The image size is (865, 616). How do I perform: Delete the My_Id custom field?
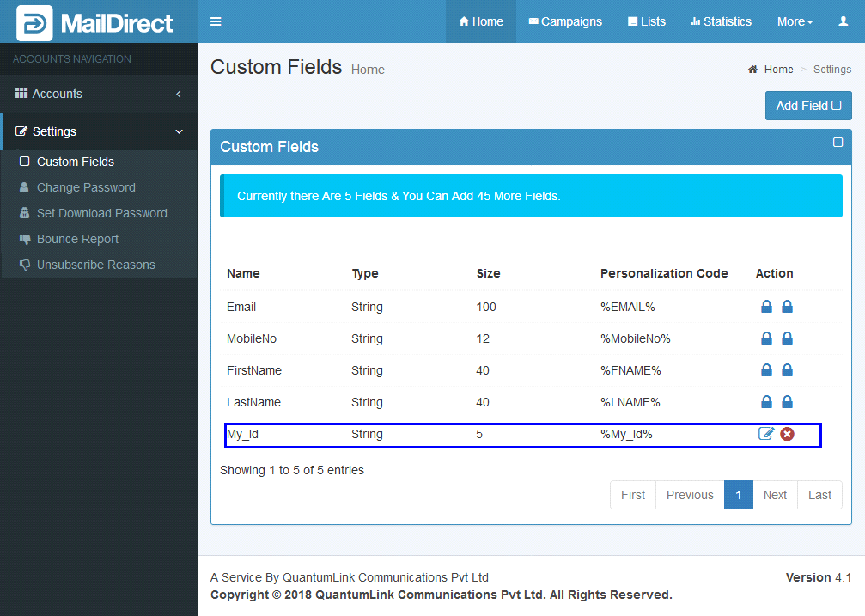(x=787, y=434)
